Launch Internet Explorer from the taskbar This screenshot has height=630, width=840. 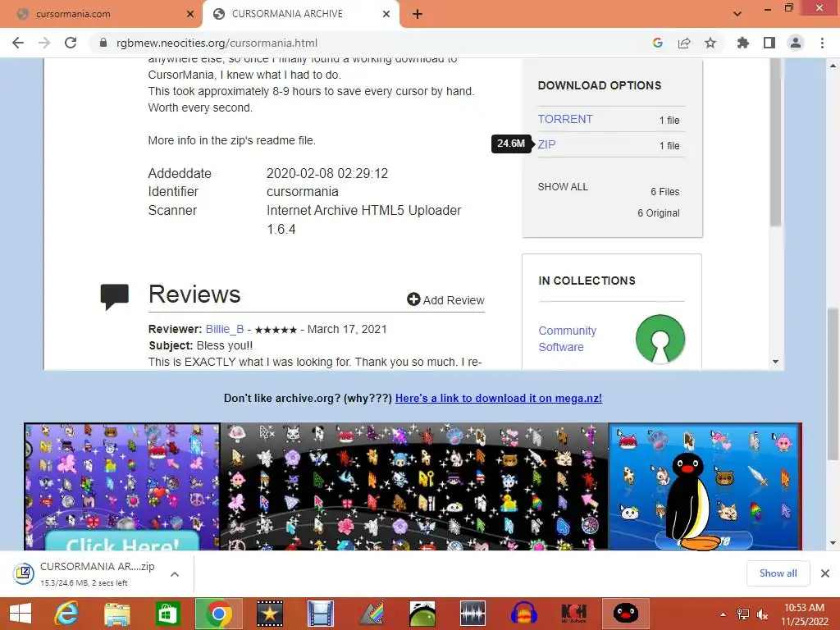(66, 614)
